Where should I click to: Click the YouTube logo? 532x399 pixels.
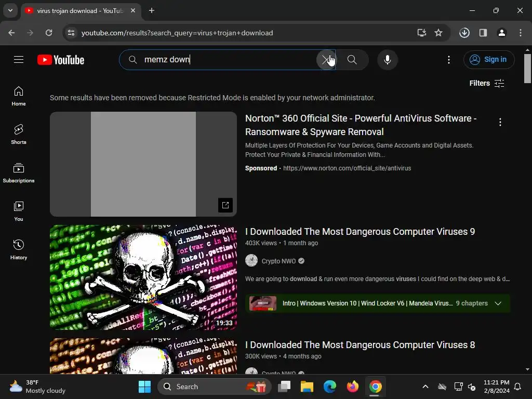61,60
